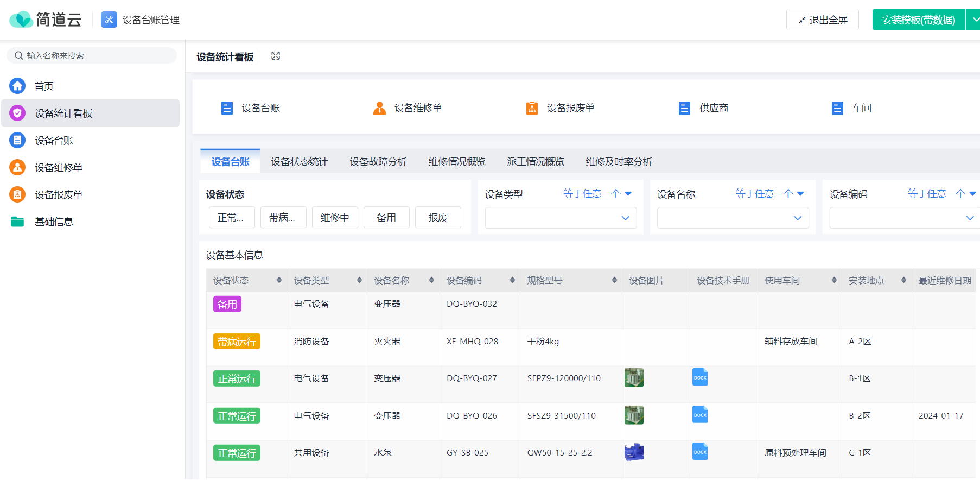The image size is (980, 480).
Task: Click 安装模板(带数据) button
Action: point(919,20)
